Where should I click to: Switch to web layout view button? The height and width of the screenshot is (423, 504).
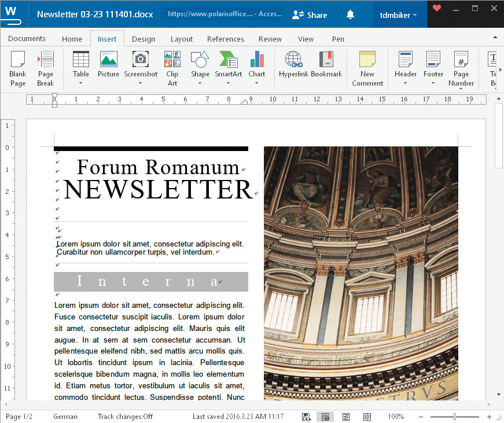[x=346, y=417]
